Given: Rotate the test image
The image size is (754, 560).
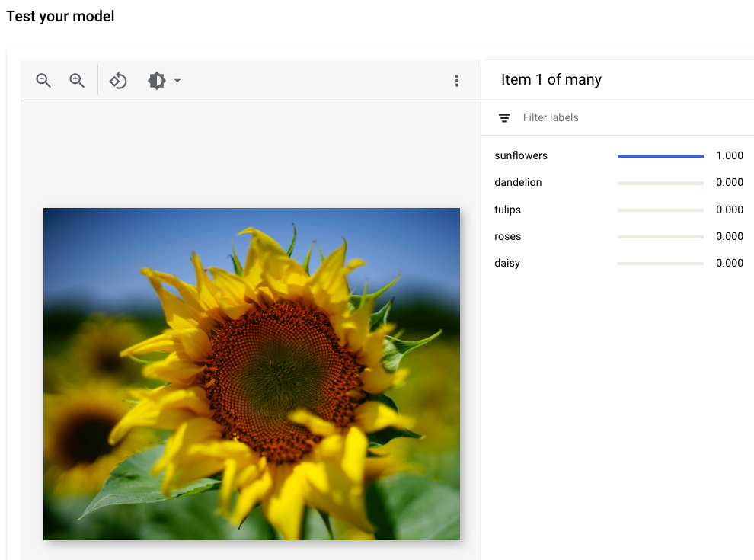Looking at the screenshot, I should pos(118,80).
